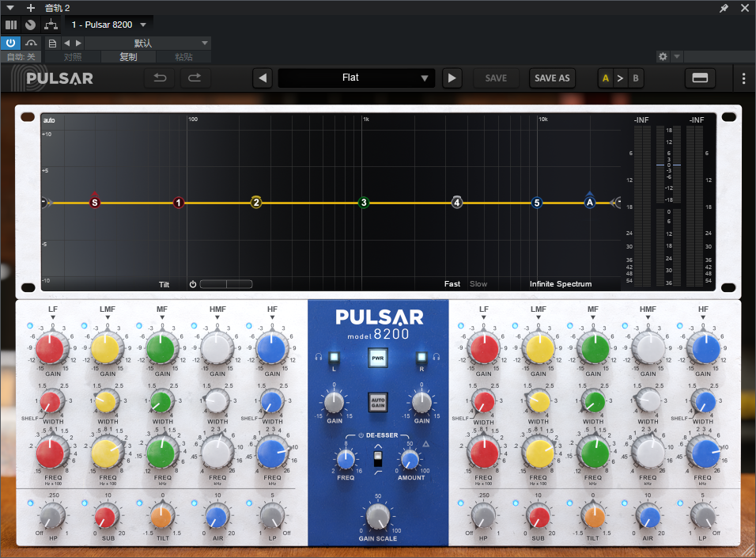
Task: Select Slow analyzer speed
Action: [478, 284]
